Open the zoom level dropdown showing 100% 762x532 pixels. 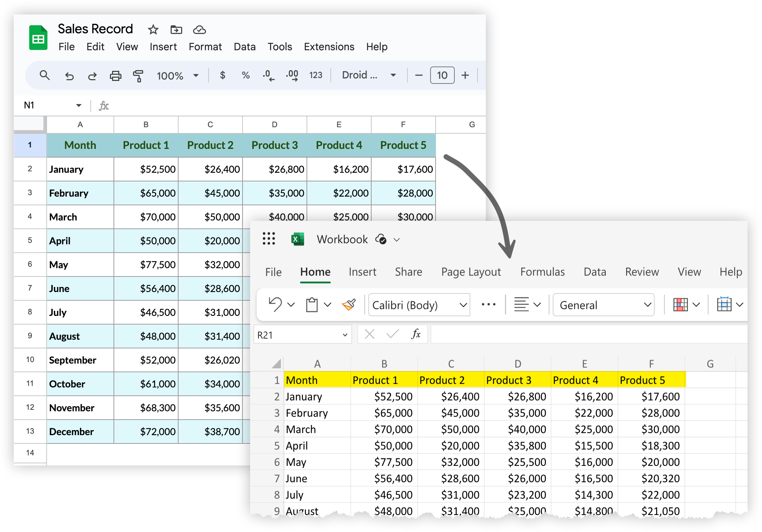click(177, 76)
